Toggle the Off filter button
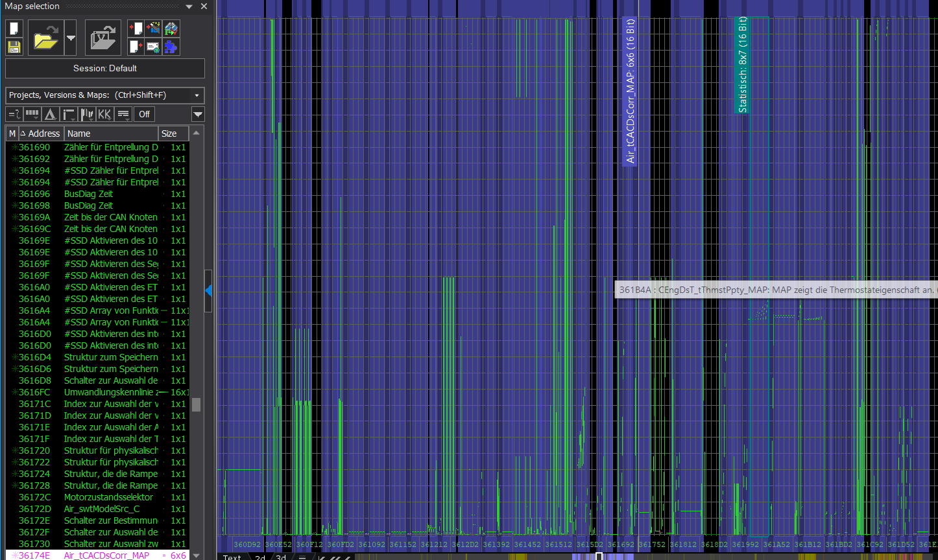Screen dimensions: 938x560 click(x=144, y=114)
